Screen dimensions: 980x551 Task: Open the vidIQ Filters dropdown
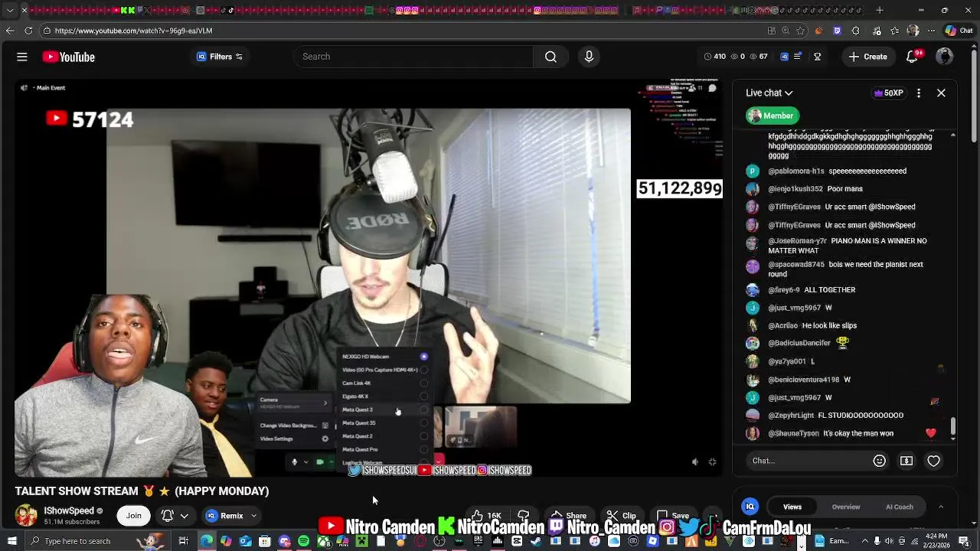(220, 57)
